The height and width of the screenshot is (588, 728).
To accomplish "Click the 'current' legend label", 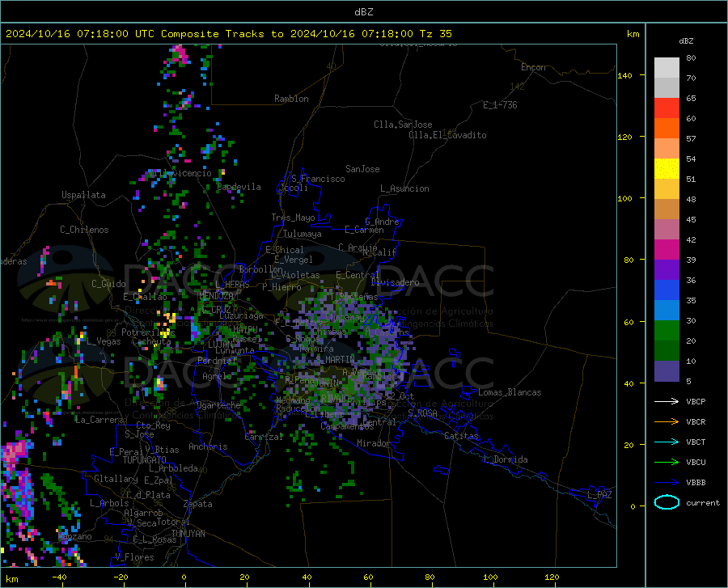I will (703, 502).
